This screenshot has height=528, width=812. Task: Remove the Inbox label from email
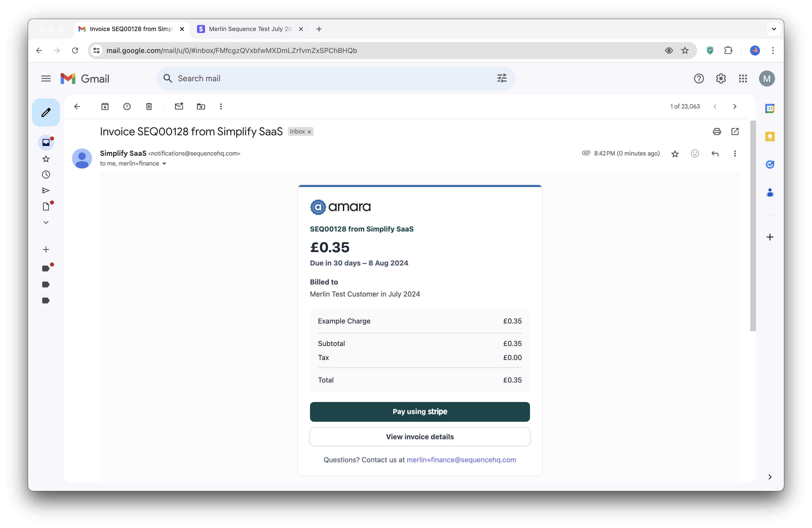(x=309, y=132)
